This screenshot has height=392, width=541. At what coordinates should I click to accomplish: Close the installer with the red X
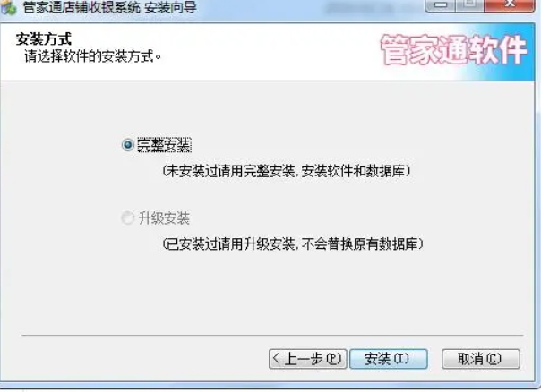click(x=510, y=4)
